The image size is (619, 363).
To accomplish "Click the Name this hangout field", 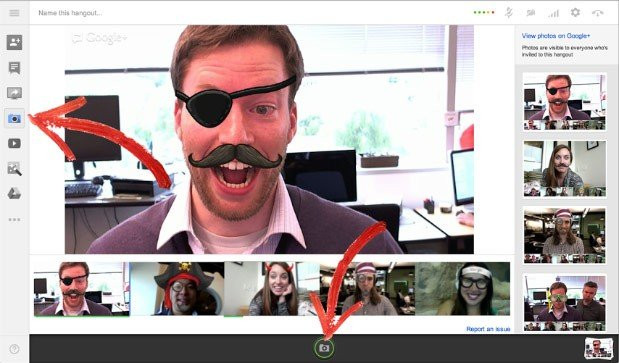I will coord(70,13).
